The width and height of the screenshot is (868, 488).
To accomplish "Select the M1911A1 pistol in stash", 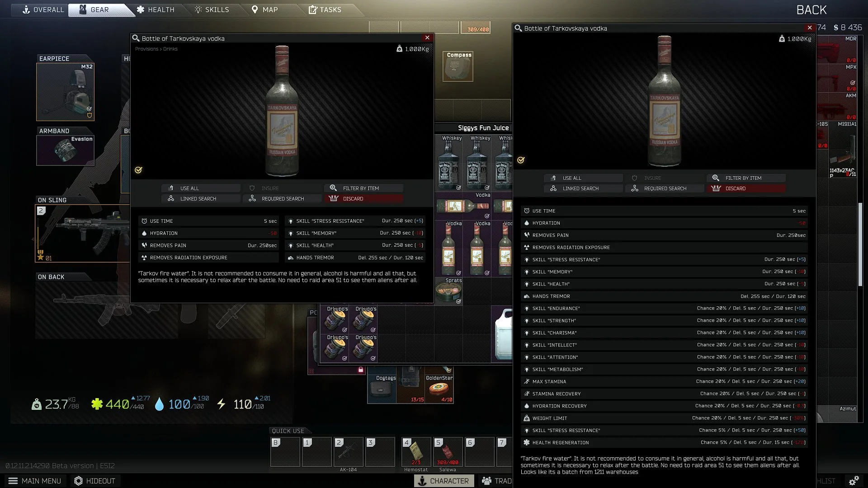I will [x=843, y=149].
